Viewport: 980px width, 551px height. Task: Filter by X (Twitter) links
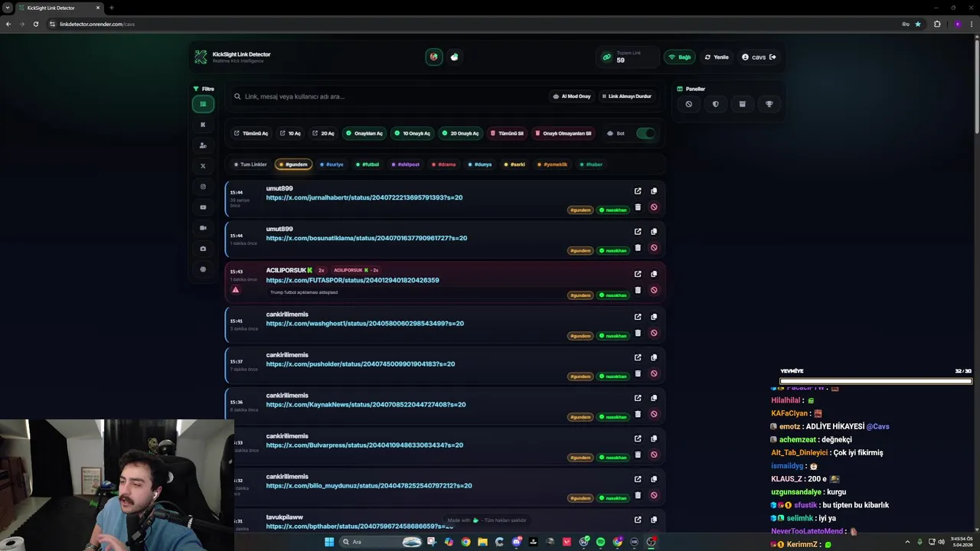pos(203,166)
